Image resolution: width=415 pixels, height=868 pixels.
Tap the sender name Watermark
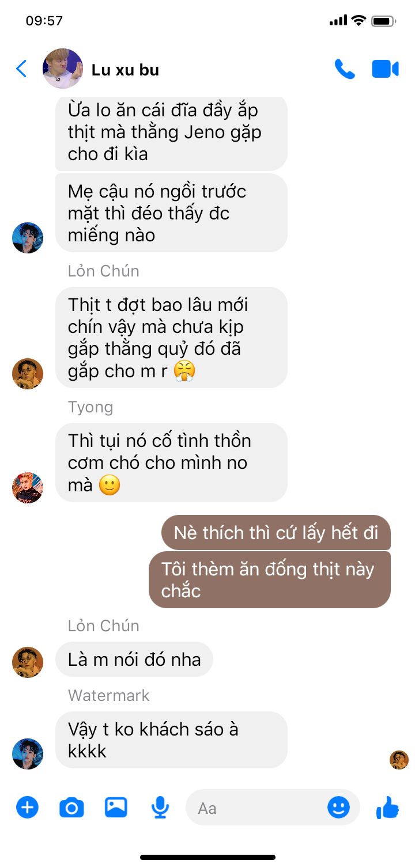click(108, 695)
